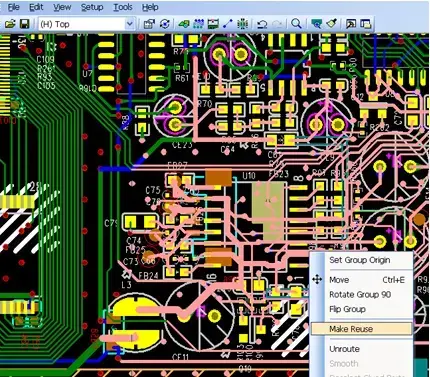
Task: Click the CE23 reference designator text
Action: pyautogui.click(x=182, y=145)
